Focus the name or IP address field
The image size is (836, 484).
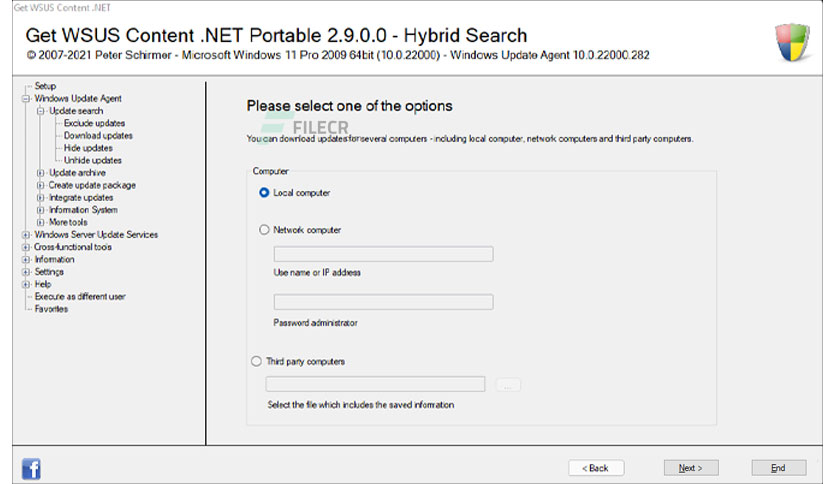383,254
